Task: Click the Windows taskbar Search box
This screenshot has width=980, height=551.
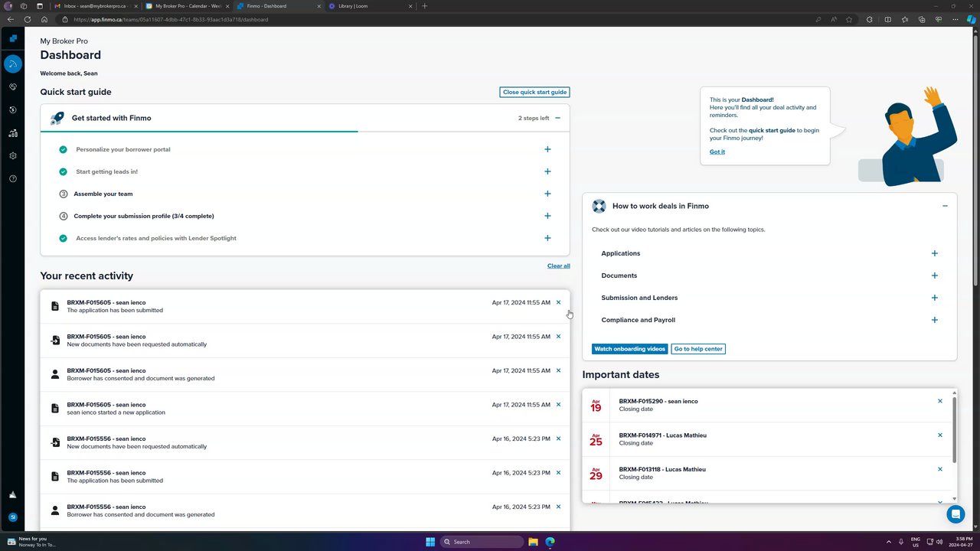Action: (482, 542)
